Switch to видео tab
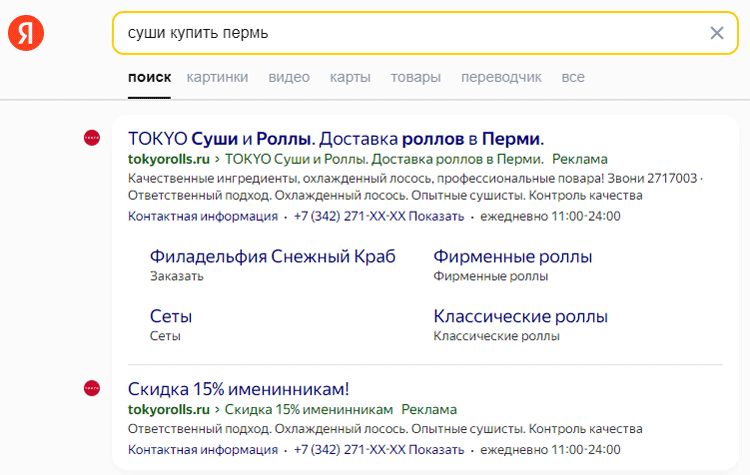 (289, 77)
